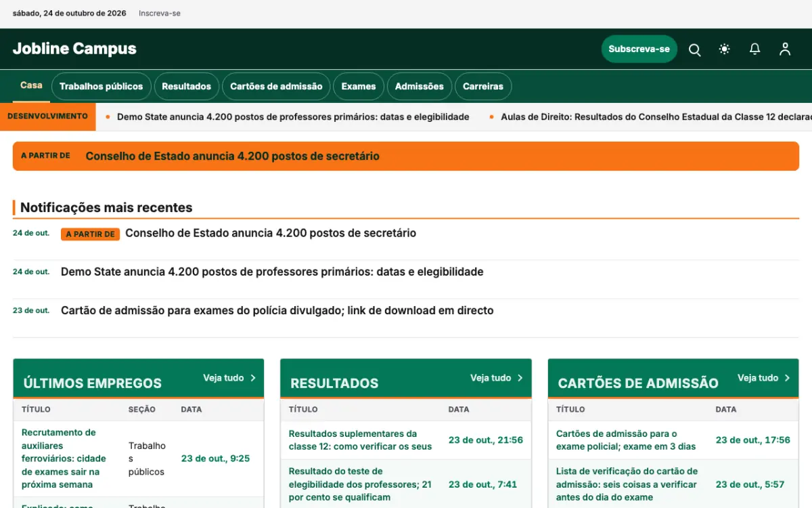812x508 pixels.
Task: Open ticker item about professores primários
Action: 293,117
